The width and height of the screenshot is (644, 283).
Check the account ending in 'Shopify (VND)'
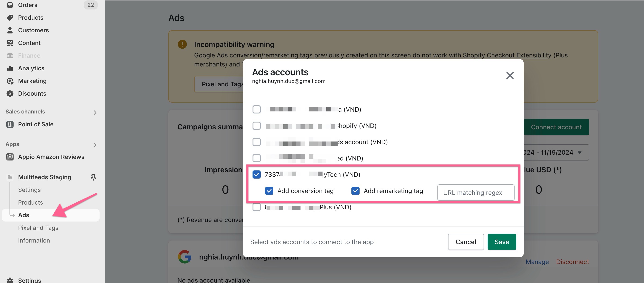point(256,125)
